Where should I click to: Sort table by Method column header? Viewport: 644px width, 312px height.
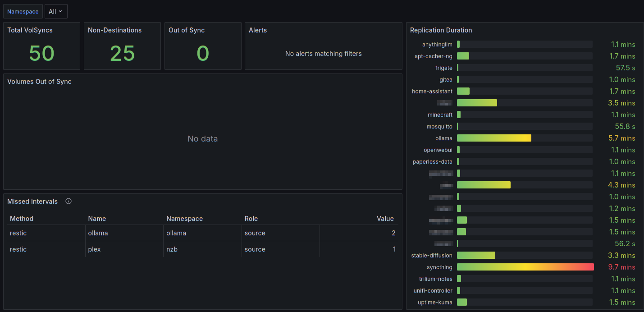pyautogui.click(x=22, y=219)
